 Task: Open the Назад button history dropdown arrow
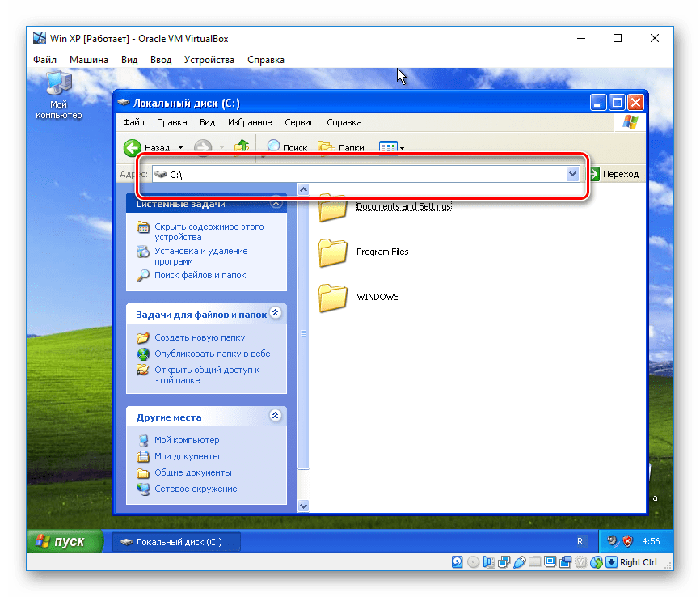pyautogui.click(x=181, y=148)
